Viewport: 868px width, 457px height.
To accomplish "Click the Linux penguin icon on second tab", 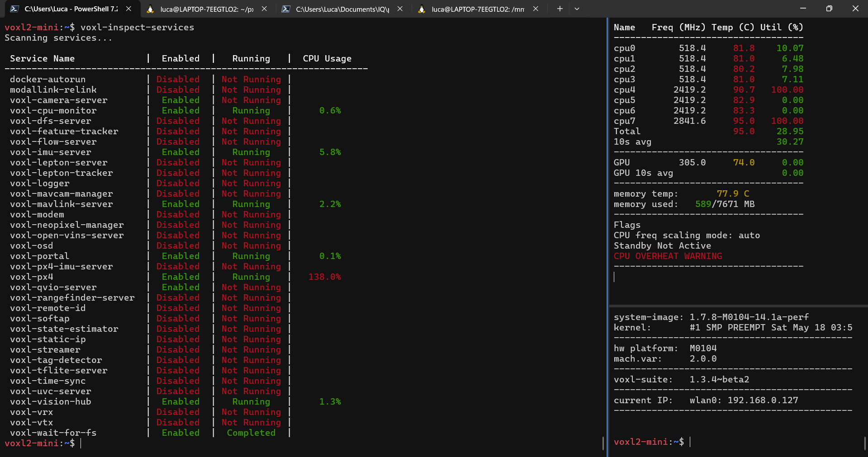I will pos(150,9).
